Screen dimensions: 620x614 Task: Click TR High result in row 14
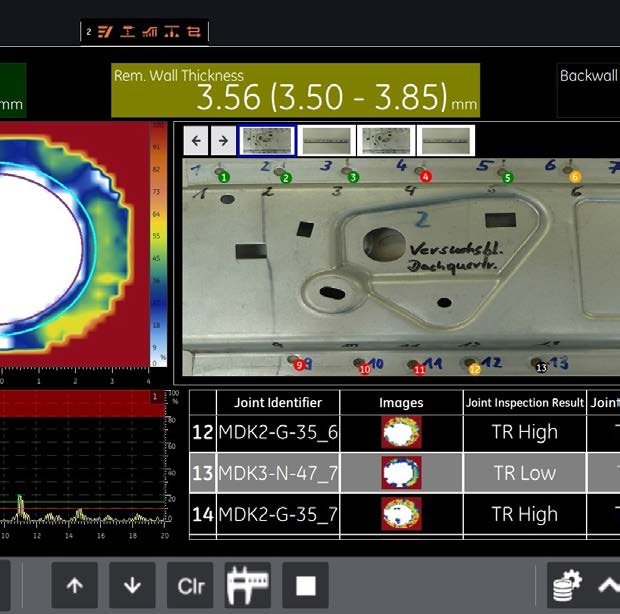click(525, 514)
